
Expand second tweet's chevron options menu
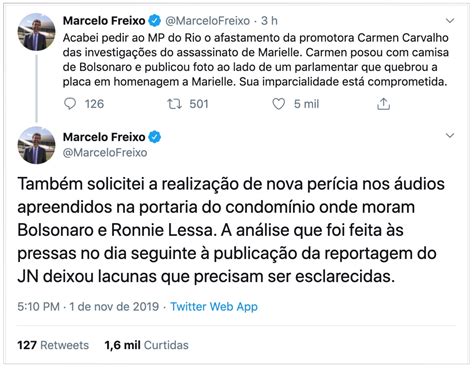point(450,136)
